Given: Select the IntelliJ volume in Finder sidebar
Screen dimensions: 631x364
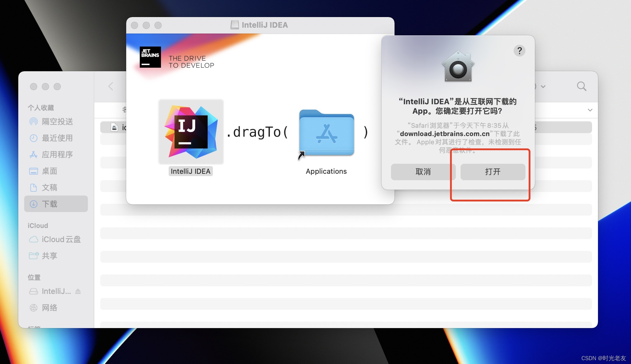Looking at the screenshot, I should click(x=56, y=291).
